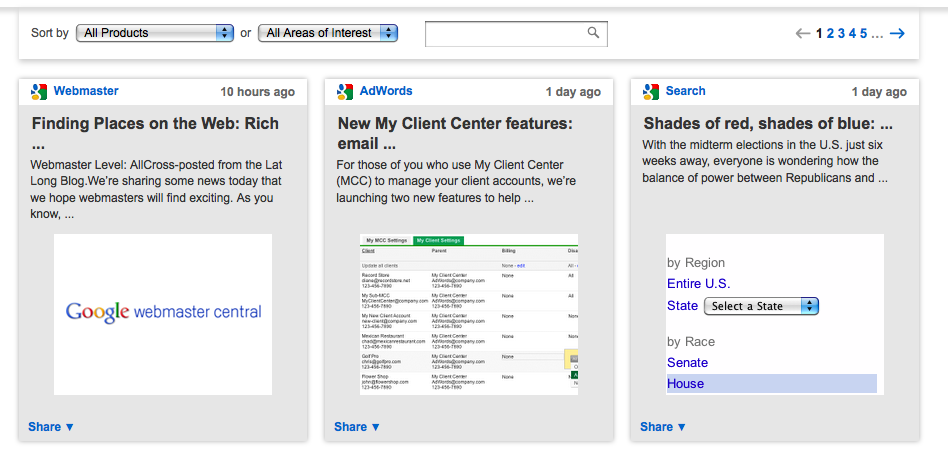948x453 pixels.
Task: Expand Share menu on AdWords card
Action: pos(357,427)
